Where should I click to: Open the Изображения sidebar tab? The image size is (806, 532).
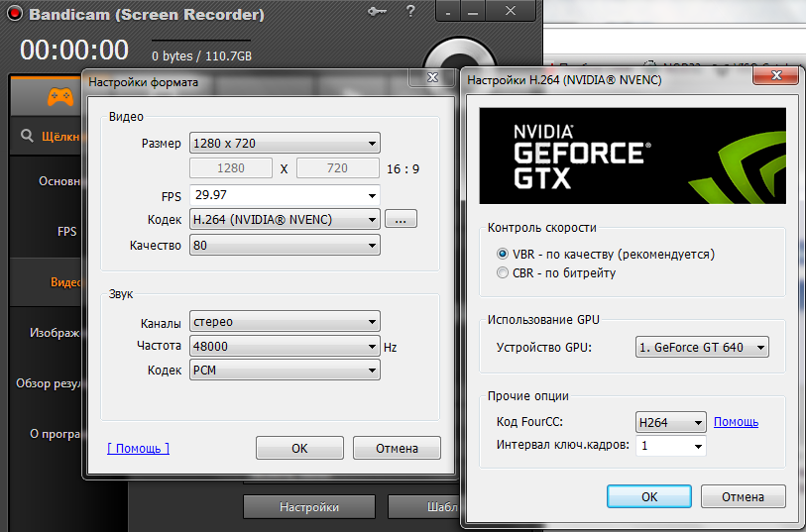(47, 333)
